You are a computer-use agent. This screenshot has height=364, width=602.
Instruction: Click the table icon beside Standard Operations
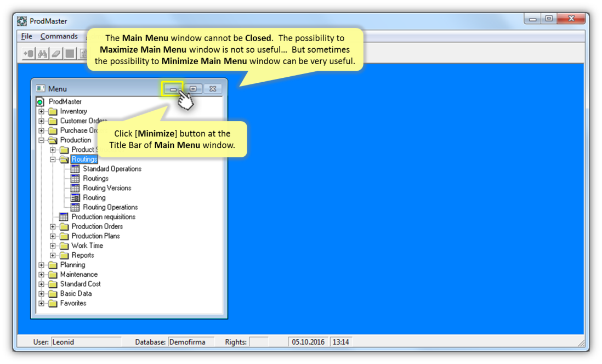pyautogui.click(x=75, y=169)
